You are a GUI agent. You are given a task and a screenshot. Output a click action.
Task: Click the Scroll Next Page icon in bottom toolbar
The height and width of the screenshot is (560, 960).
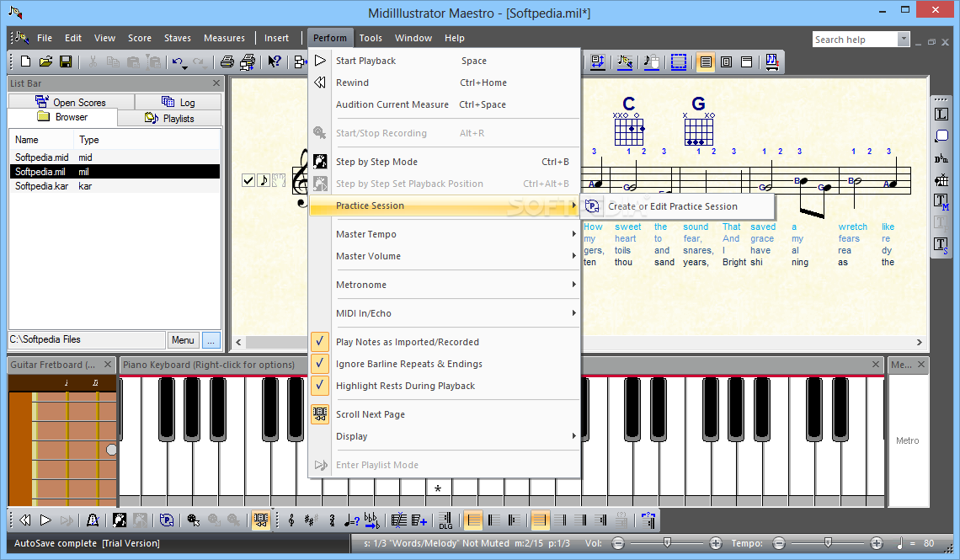click(260, 520)
